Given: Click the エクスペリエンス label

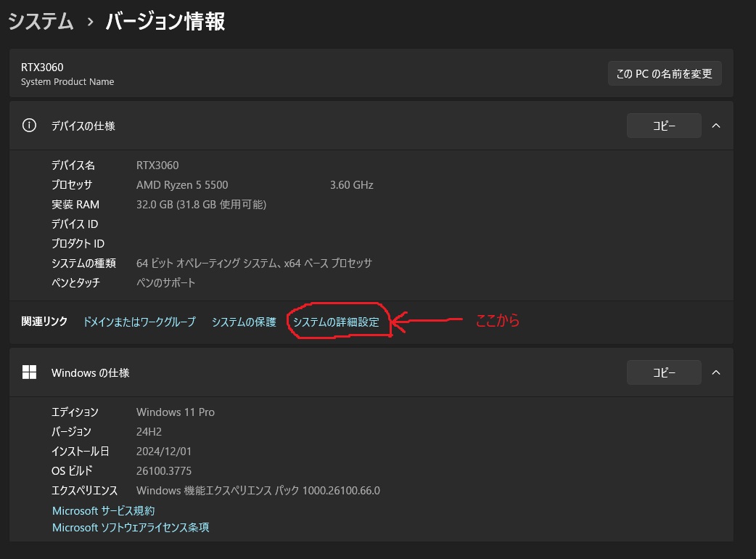Looking at the screenshot, I should point(84,491).
